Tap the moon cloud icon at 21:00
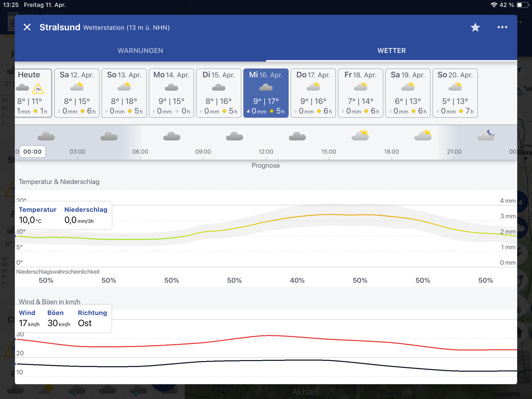 pyautogui.click(x=486, y=135)
